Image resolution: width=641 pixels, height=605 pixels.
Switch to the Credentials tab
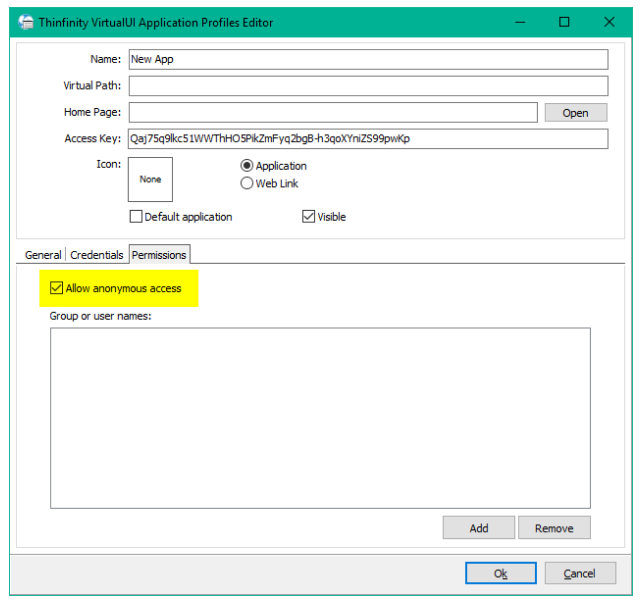click(96, 255)
